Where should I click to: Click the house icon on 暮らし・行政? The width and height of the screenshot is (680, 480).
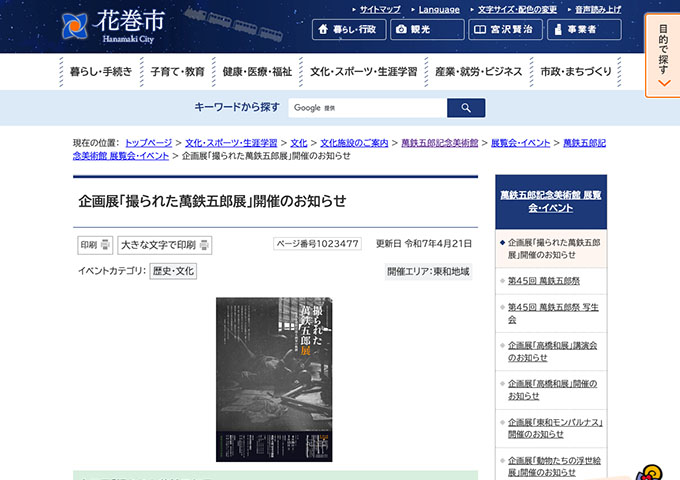coord(323,29)
